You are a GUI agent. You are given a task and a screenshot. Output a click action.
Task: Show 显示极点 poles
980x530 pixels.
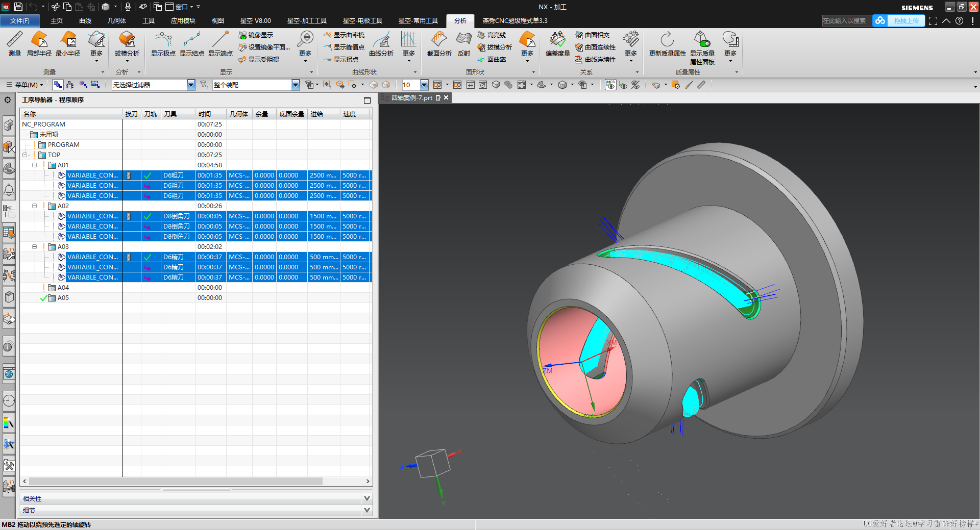point(163,44)
